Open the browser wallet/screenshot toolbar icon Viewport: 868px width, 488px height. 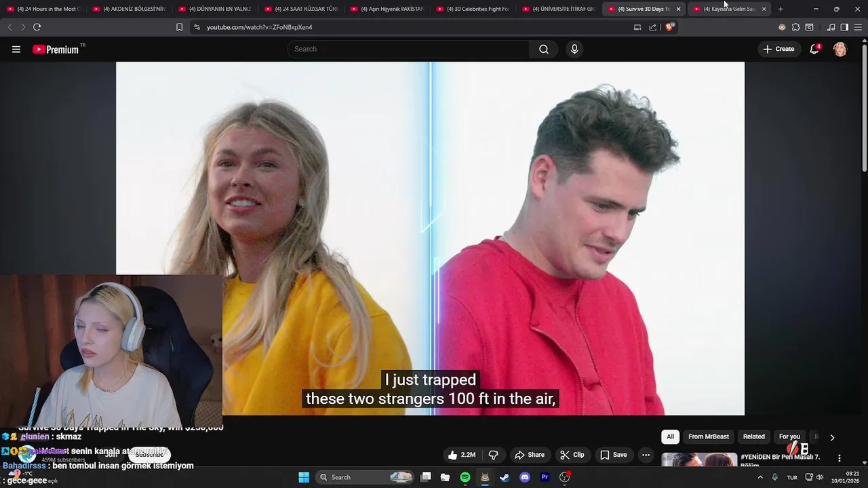click(809, 27)
